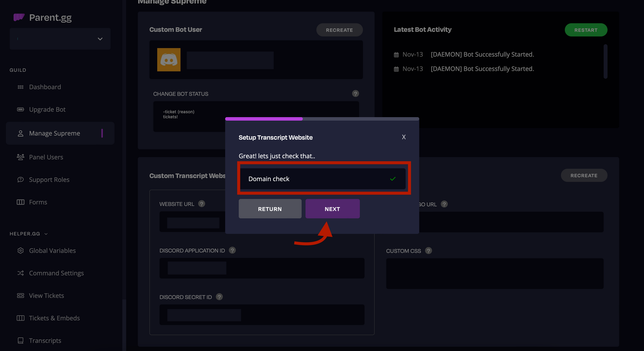Screen dimensions: 644x351
Task: Click the Return button in dialog
Action: [x=270, y=209]
